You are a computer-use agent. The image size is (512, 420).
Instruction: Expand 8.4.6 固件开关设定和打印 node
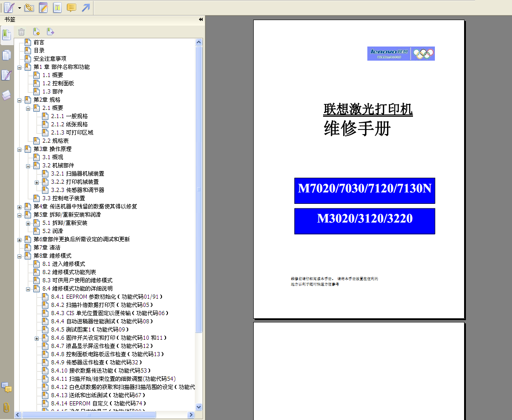pyautogui.click(x=37, y=338)
